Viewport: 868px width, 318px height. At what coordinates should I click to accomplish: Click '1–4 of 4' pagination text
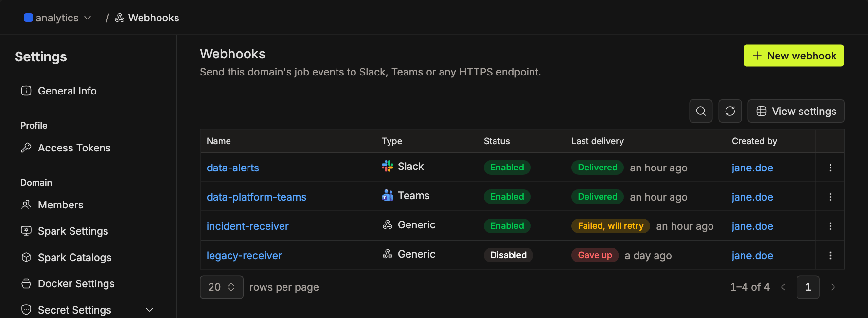pyautogui.click(x=749, y=287)
